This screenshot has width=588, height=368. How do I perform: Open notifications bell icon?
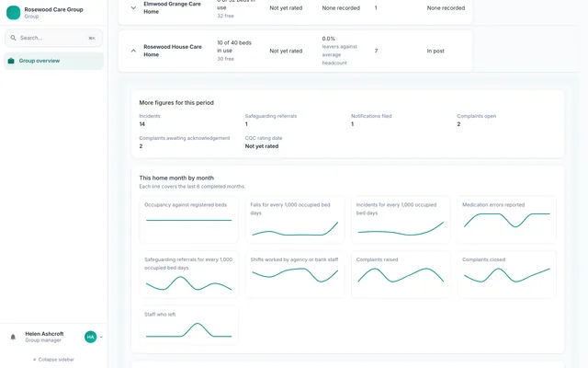[x=13, y=337]
